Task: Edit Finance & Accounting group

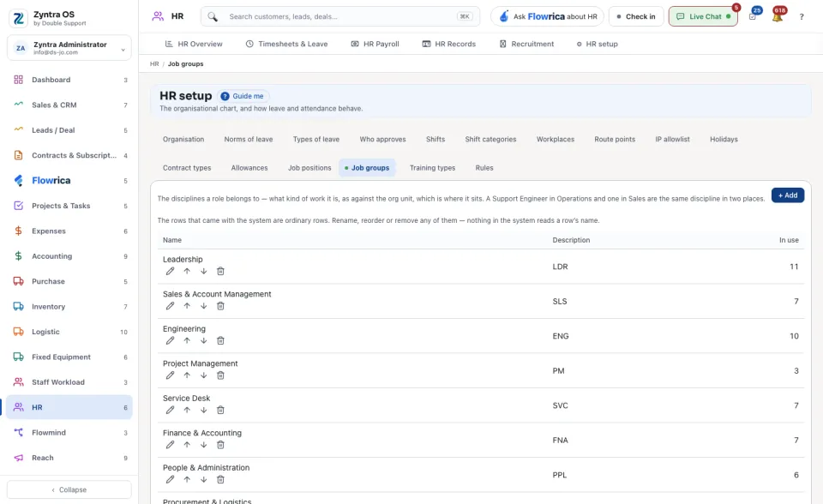Action: pyautogui.click(x=170, y=445)
